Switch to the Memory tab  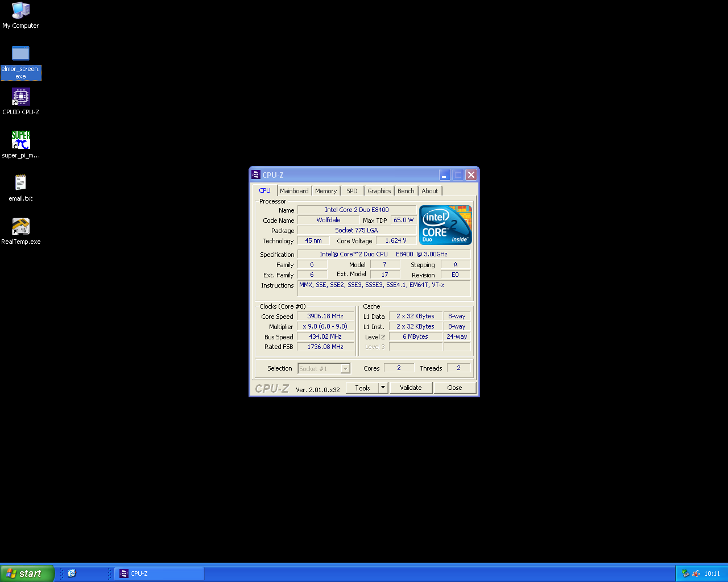[326, 191]
